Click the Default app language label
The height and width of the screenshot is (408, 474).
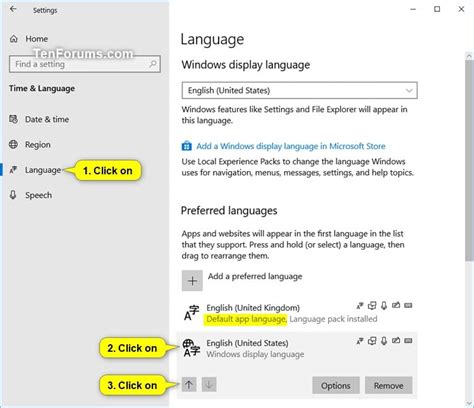click(246, 319)
